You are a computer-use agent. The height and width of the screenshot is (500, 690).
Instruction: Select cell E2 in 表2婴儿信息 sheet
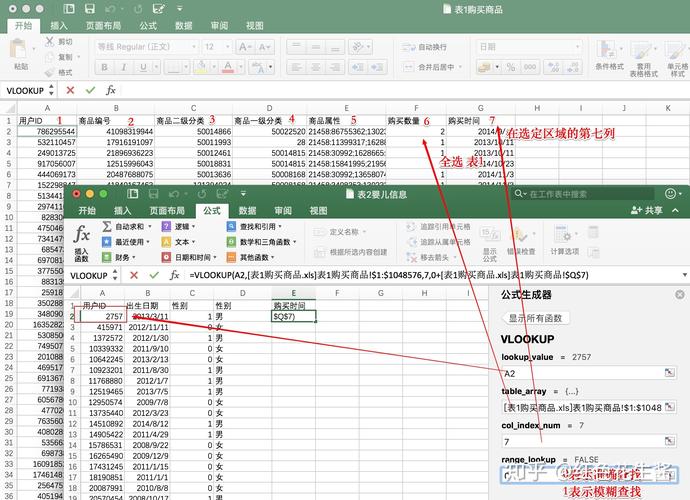[x=294, y=316]
